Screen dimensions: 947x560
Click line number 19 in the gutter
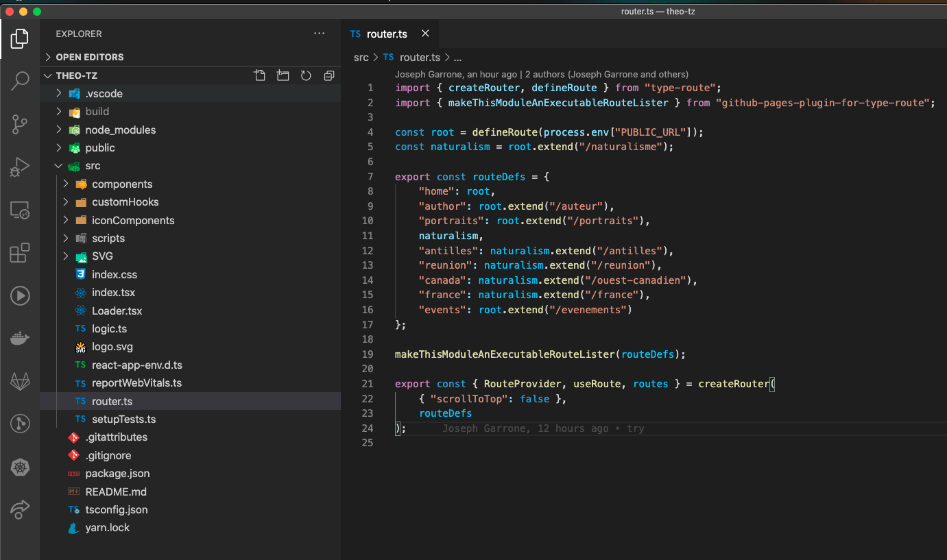pyautogui.click(x=368, y=354)
